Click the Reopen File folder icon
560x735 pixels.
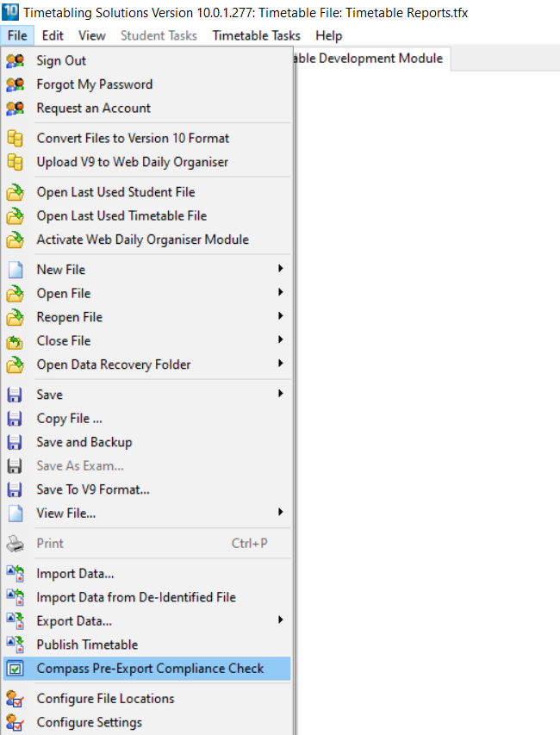coord(15,317)
